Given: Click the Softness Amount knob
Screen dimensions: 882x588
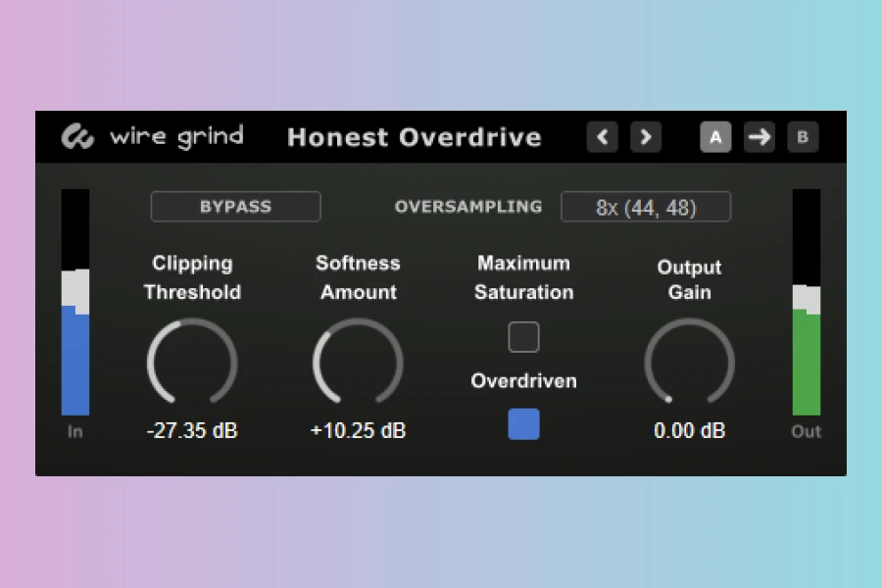Looking at the screenshot, I should coord(358,363).
